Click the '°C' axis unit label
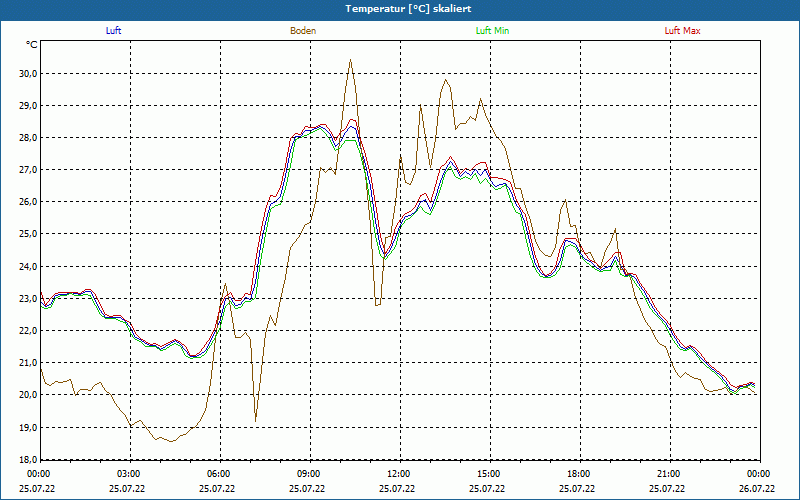Screen dimensions: 800x500 pos(32,45)
